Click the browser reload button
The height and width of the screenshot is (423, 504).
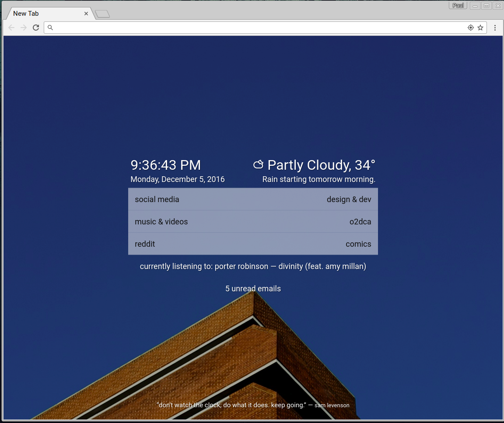[36, 28]
